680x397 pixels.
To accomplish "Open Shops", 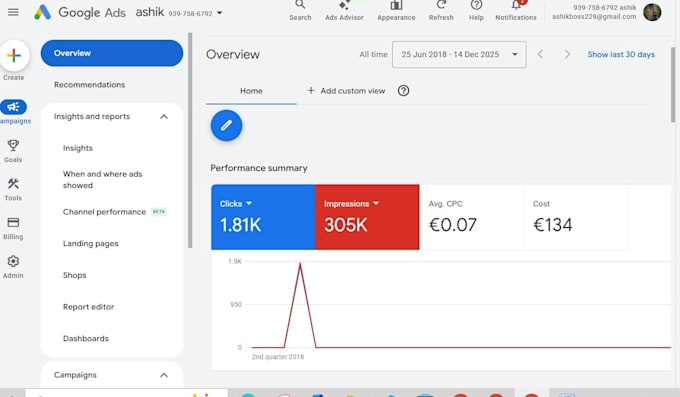I will point(74,275).
